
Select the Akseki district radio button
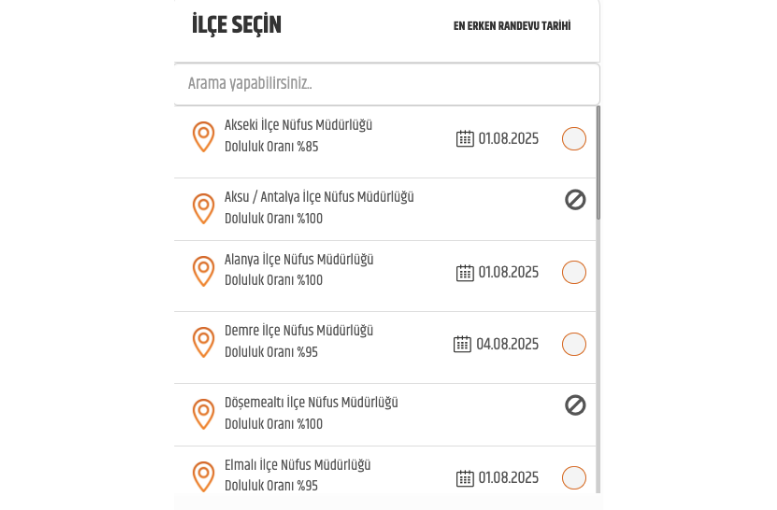pos(574,139)
